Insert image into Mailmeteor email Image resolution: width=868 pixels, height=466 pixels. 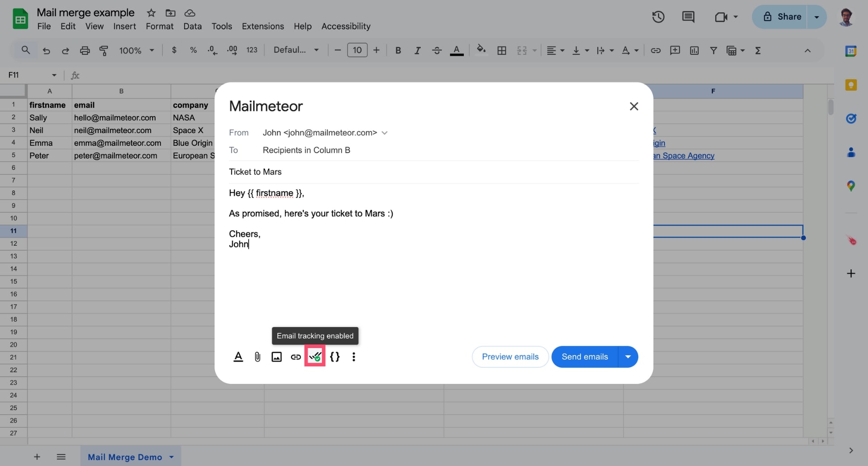click(x=276, y=357)
